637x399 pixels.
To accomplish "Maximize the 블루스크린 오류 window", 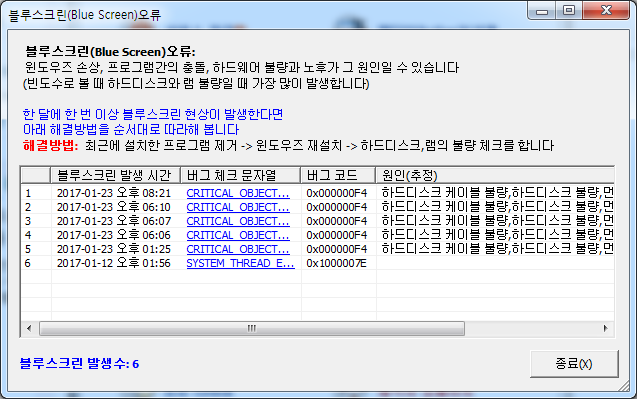I will pos(569,11).
